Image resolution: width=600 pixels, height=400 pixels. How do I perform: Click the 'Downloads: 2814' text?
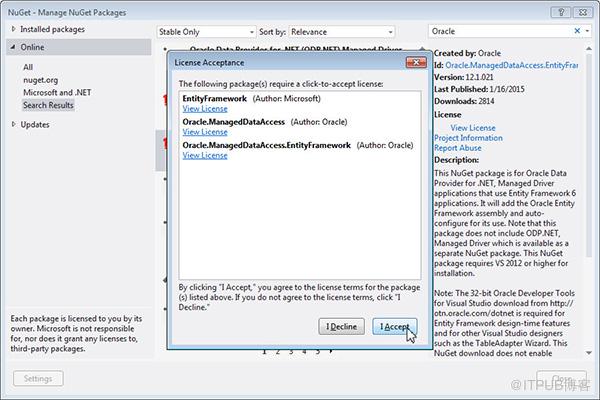point(464,101)
